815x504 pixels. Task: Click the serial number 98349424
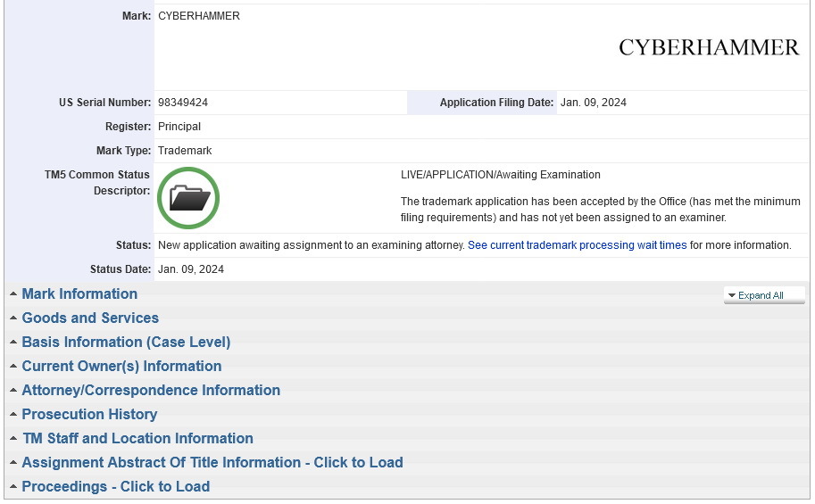point(183,103)
